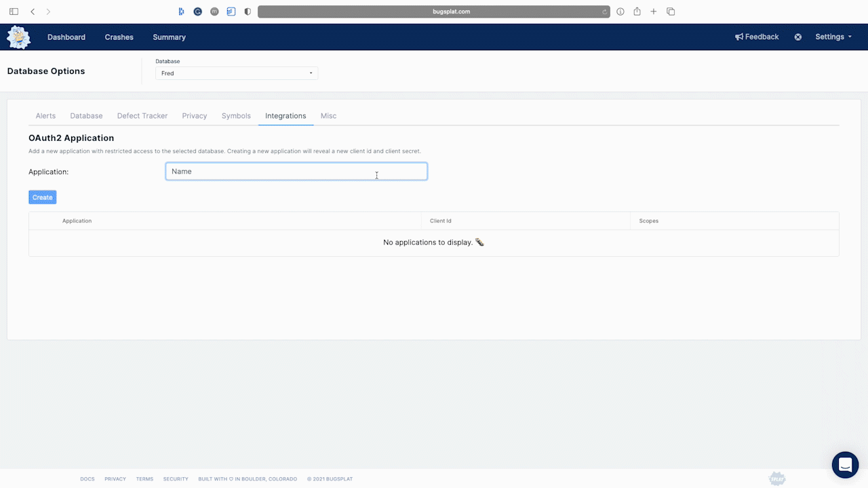This screenshot has width=868, height=488.
Task: Open the privacy shield report icon
Action: (248, 12)
